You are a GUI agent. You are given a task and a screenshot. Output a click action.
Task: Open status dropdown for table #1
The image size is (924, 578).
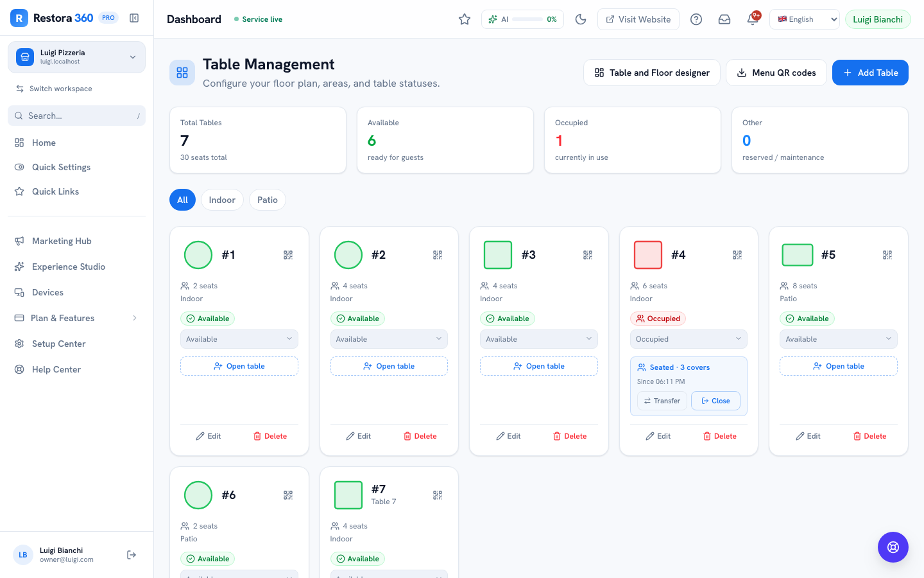239,339
